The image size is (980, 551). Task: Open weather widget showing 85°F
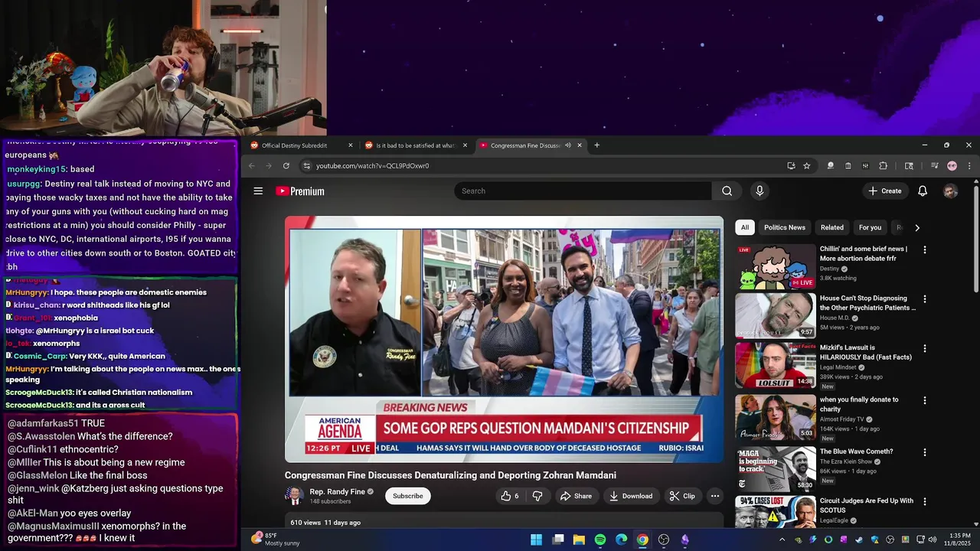tap(277, 540)
